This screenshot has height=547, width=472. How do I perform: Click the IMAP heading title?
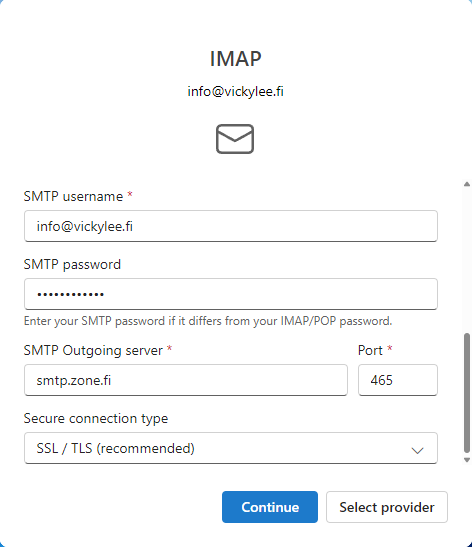235,59
